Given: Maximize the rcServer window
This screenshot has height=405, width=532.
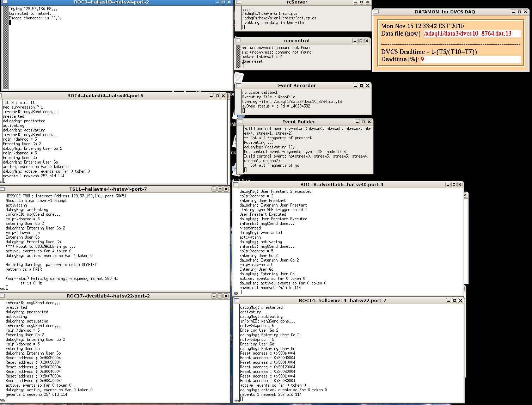Looking at the screenshot, I should (x=361, y=2).
